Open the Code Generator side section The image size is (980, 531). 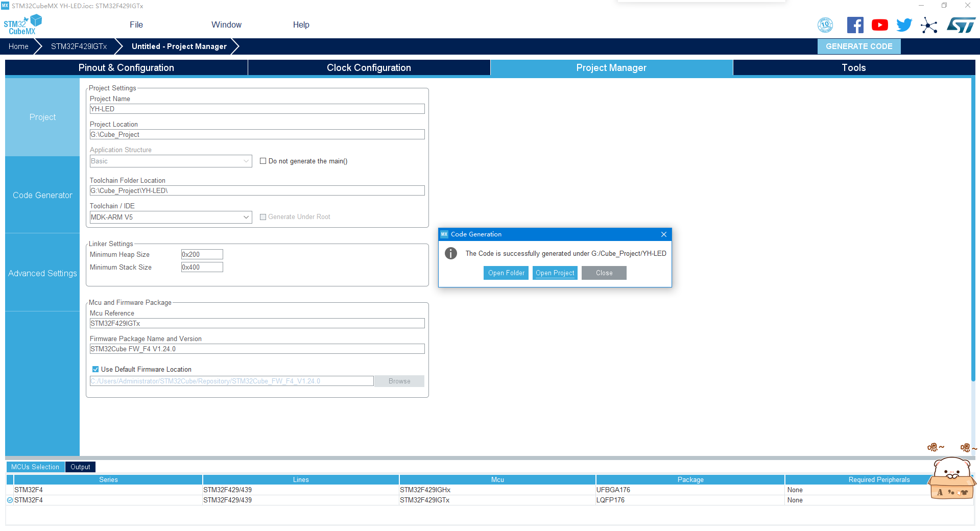42,195
